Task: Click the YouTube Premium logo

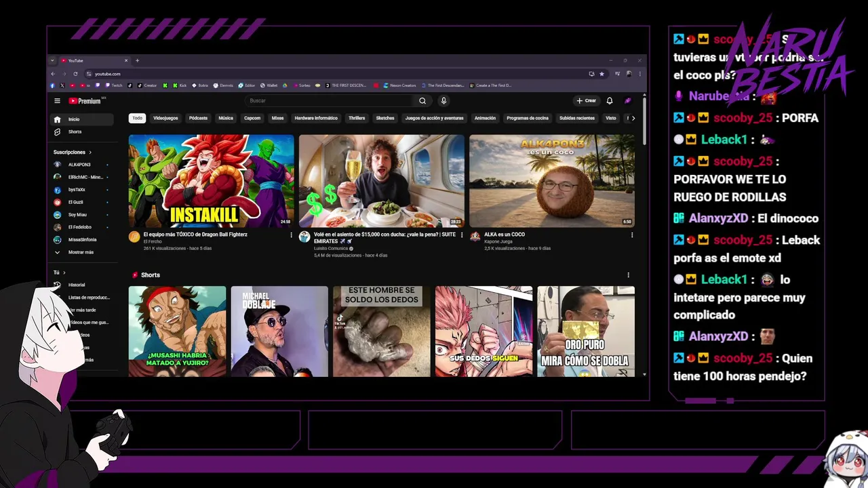Action: (x=85, y=101)
